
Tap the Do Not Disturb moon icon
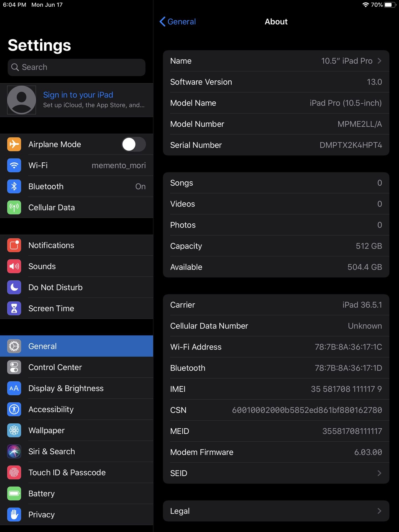coord(14,287)
